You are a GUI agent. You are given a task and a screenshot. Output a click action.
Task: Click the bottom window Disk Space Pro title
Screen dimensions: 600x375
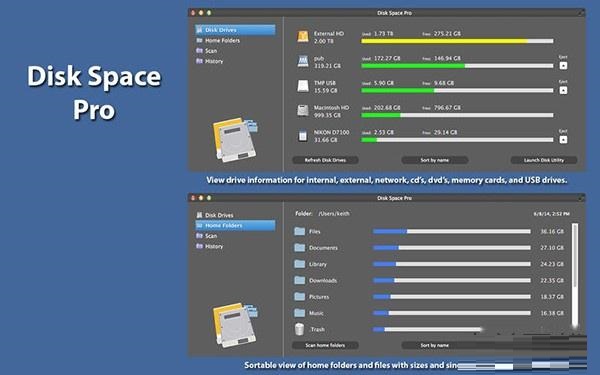point(395,198)
